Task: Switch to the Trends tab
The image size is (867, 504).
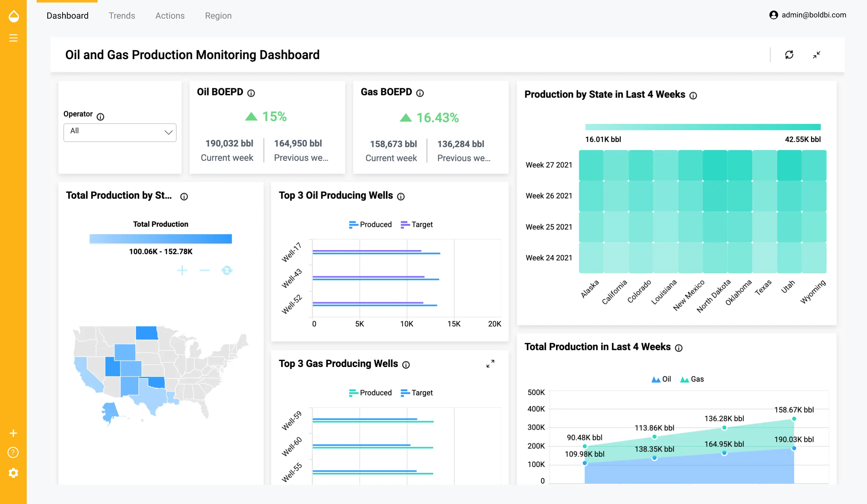Action: [x=122, y=16]
